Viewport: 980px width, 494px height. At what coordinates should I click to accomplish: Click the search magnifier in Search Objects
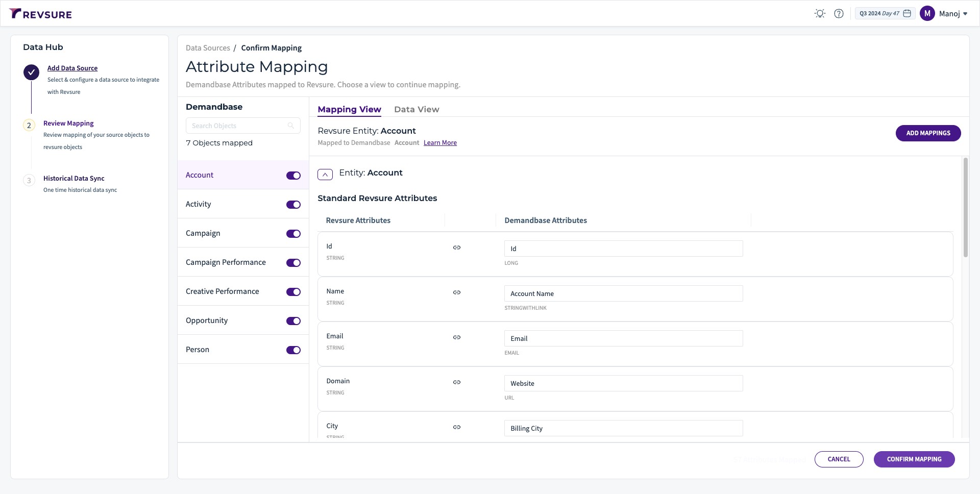(291, 126)
